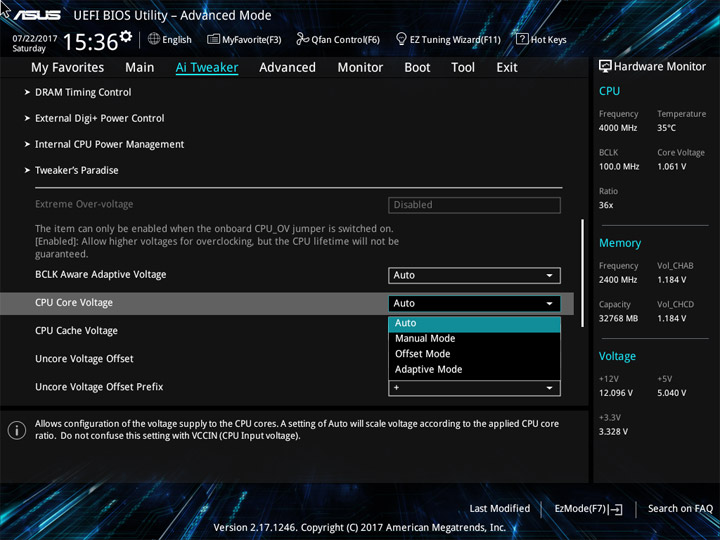Switch to Boot tab
The height and width of the screenshot is (540, 720).
pyautogui.click(x=417, y=68)
